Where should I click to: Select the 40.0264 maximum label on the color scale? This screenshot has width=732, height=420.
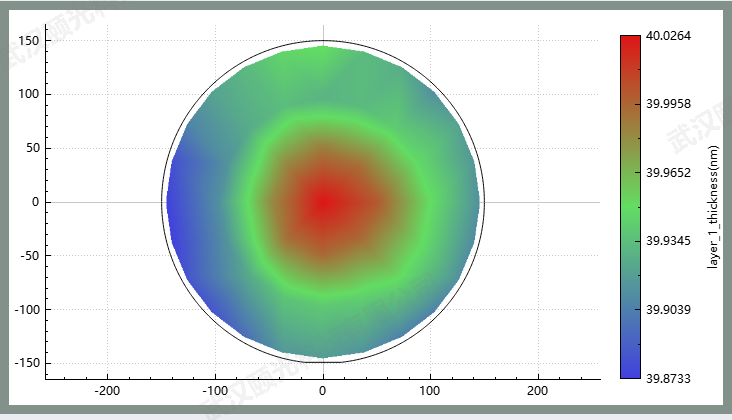click(x=669, y=36)
